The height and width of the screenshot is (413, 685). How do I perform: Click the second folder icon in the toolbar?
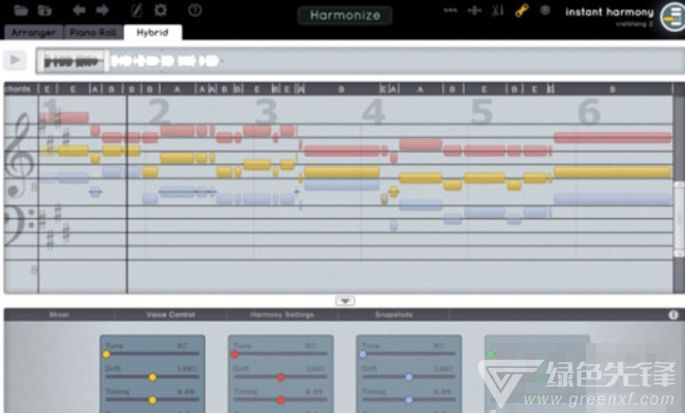pyautogui.click(x=44, y=10)
